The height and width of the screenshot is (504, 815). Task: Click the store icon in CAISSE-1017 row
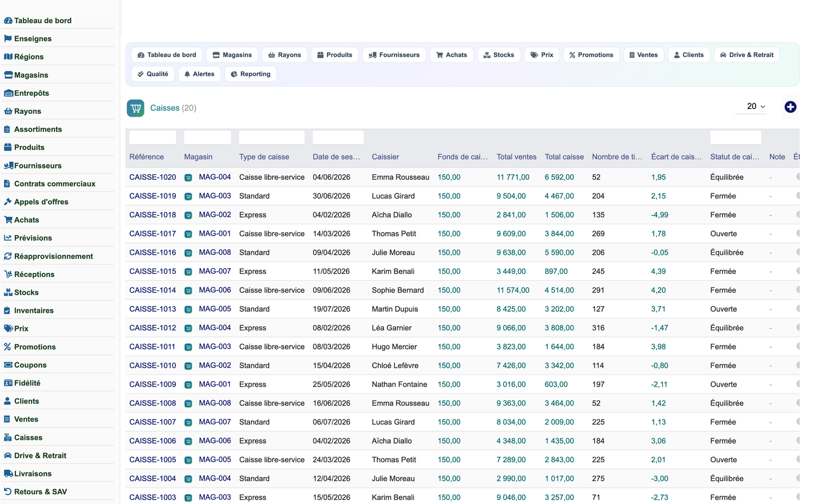point(188,234)
